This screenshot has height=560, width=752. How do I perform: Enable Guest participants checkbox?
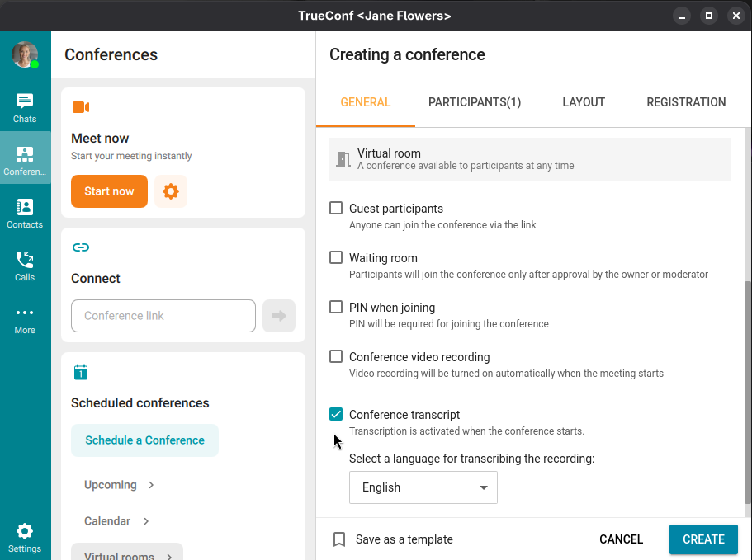[x=336, y=208]
